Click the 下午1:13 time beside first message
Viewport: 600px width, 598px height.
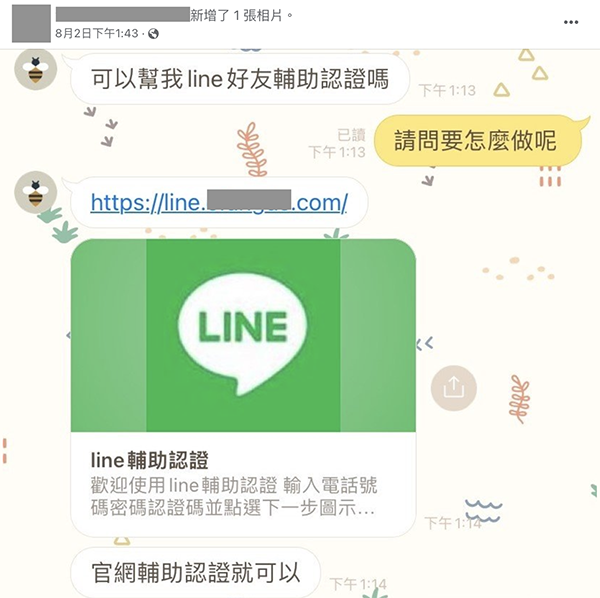click(447, 90)
